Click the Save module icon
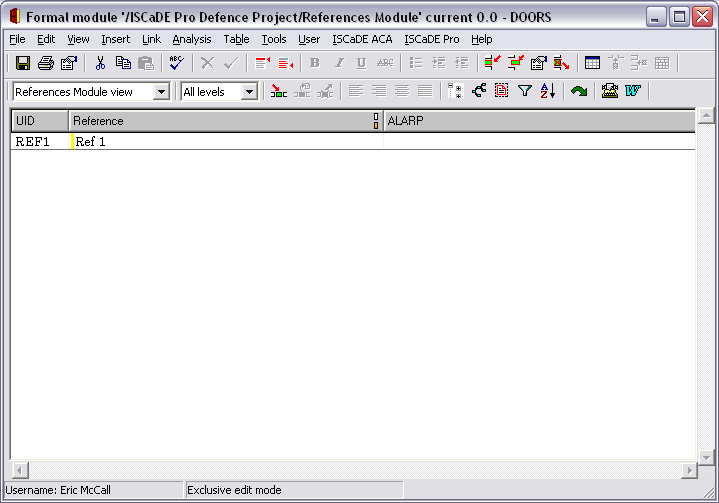Image resolution: width=719 pixels, height=503 pixels. 21,63
